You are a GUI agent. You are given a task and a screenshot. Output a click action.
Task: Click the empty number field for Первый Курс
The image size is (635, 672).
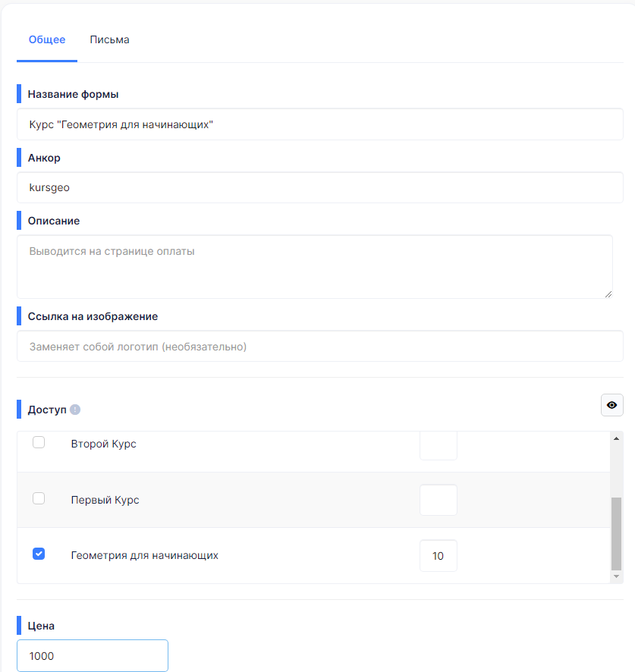[x=439, y=500]
